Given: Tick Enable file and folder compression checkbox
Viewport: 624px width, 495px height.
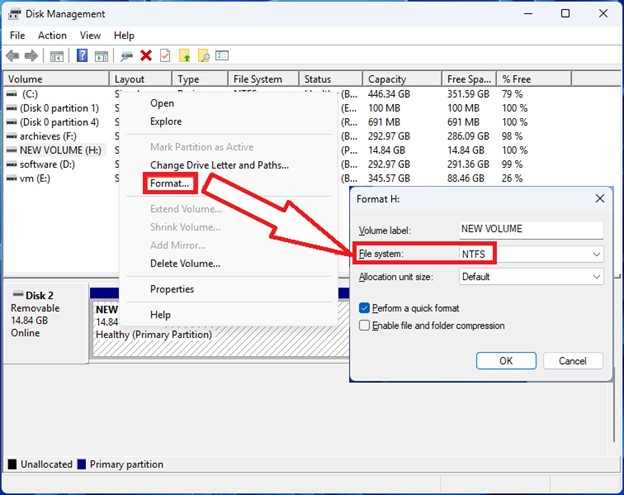Looking at the screenshot, I should 364,325.
